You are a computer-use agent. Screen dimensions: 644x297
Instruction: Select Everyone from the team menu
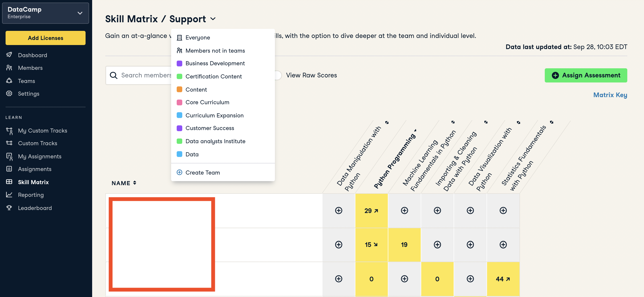[x=198, y=37]
